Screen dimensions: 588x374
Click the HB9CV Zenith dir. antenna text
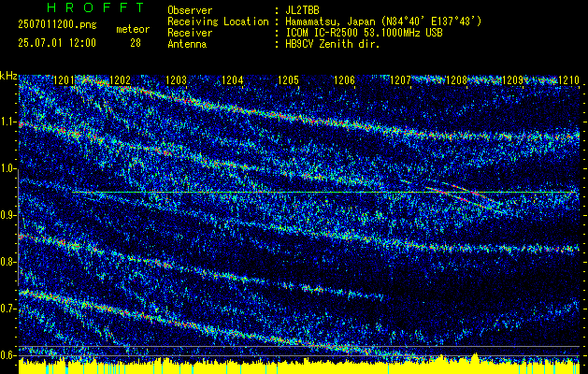[x=333, y=44]
